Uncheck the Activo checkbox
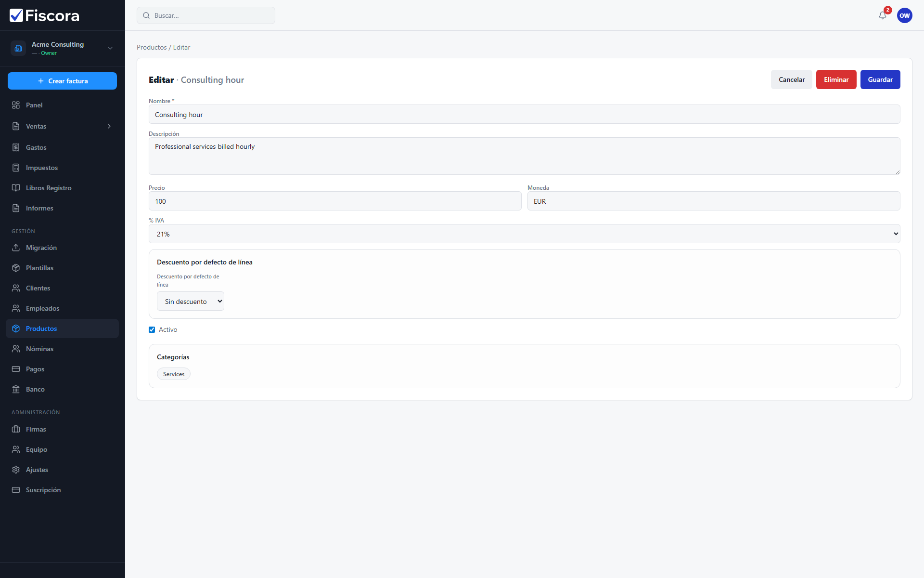The height and width of the screenshot is (578, 924). coord(152,330)
